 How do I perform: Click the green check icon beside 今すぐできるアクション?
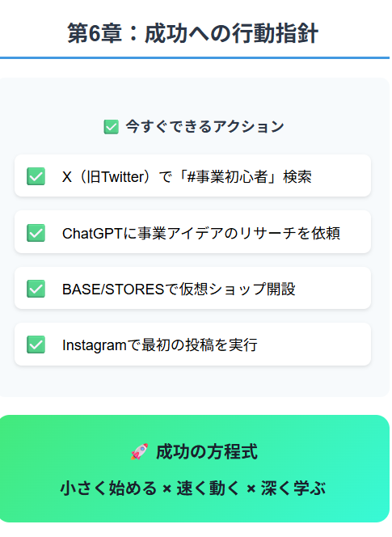point(112,127)
